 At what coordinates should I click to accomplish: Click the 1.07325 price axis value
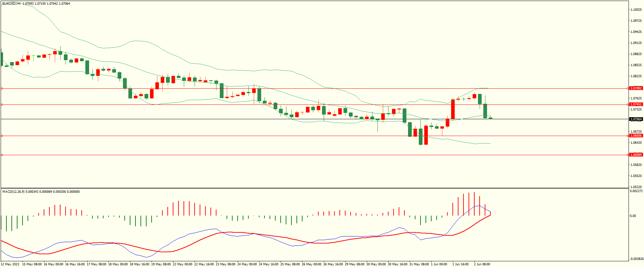click(x=636, y=109)
